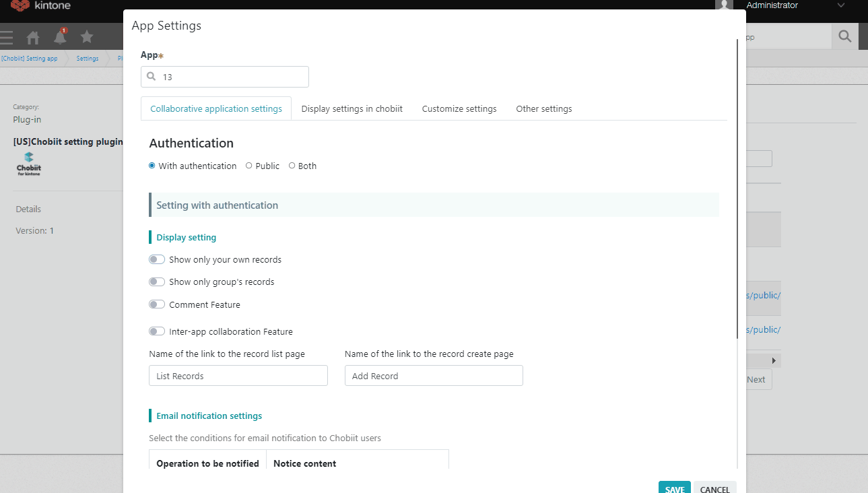This screenshot has height=493, width=868.
Task: Enable the Comment Feature switch
Action: [157, 304]
